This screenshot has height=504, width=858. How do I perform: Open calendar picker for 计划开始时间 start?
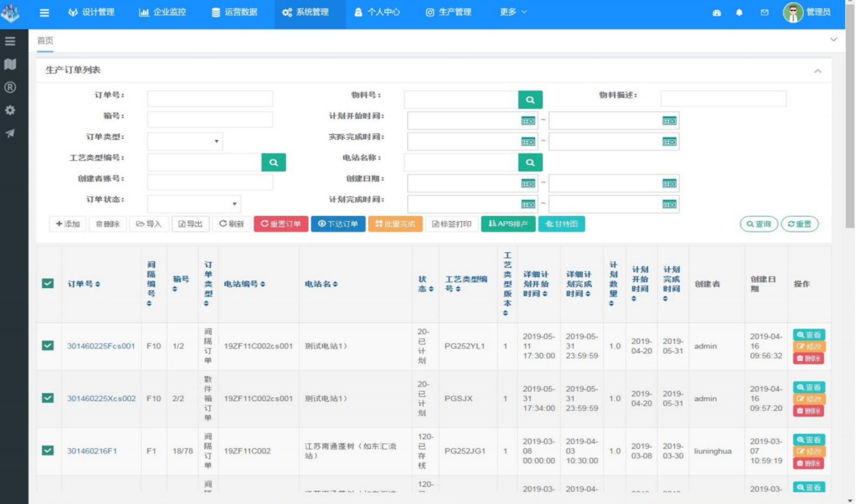528,121
